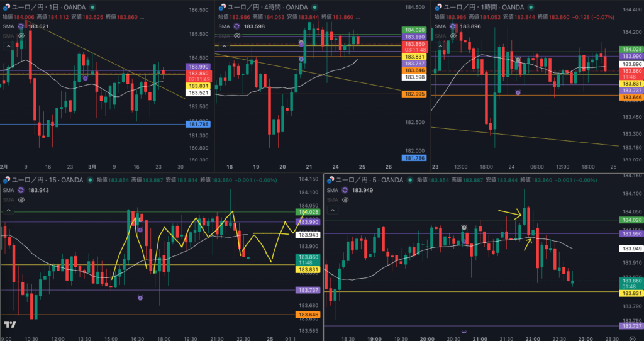Collapse indicator legend on the 5-minute chart

pyautogui.click(x=330, y=209)
